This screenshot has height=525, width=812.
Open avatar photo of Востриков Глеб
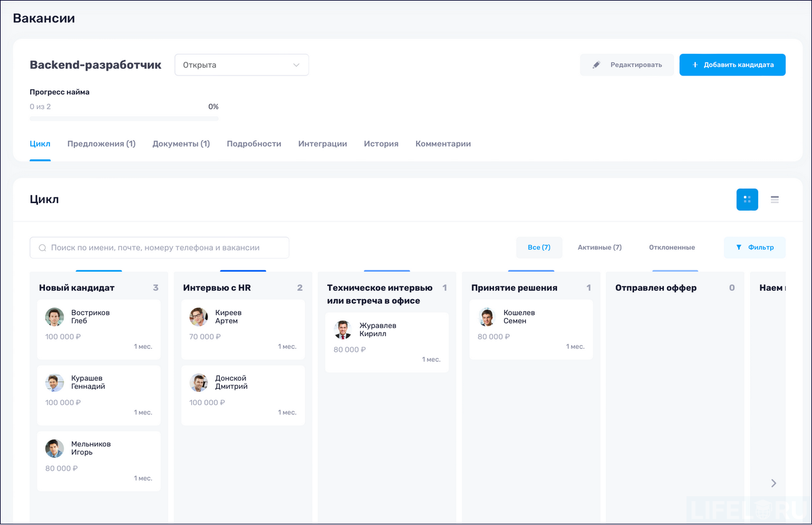[54, 317]
